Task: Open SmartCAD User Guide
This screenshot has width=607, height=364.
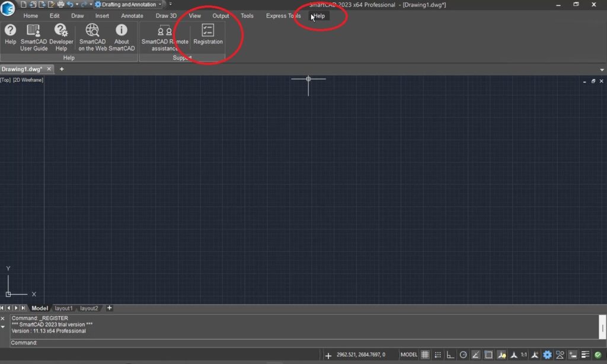Action: 34,36
